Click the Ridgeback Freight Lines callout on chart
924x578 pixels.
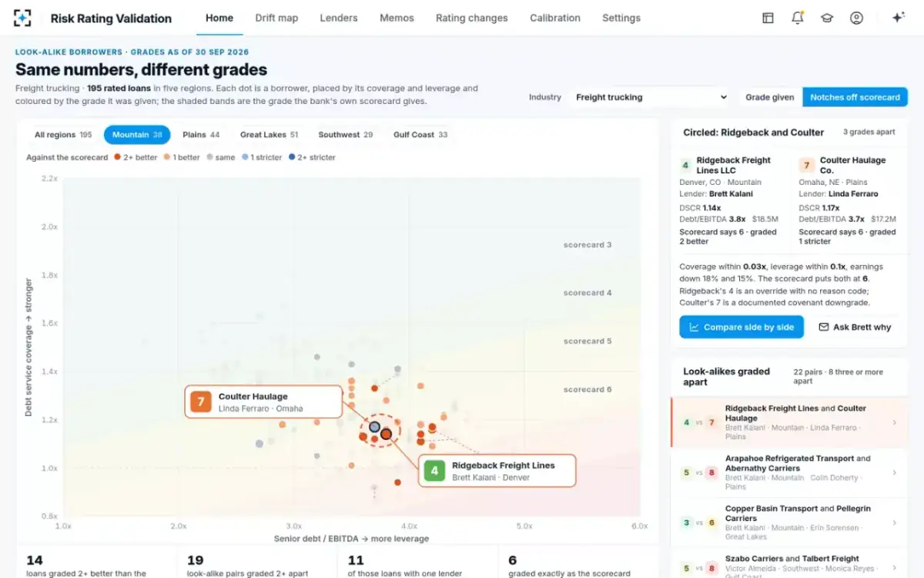click(x=497, y=471)
